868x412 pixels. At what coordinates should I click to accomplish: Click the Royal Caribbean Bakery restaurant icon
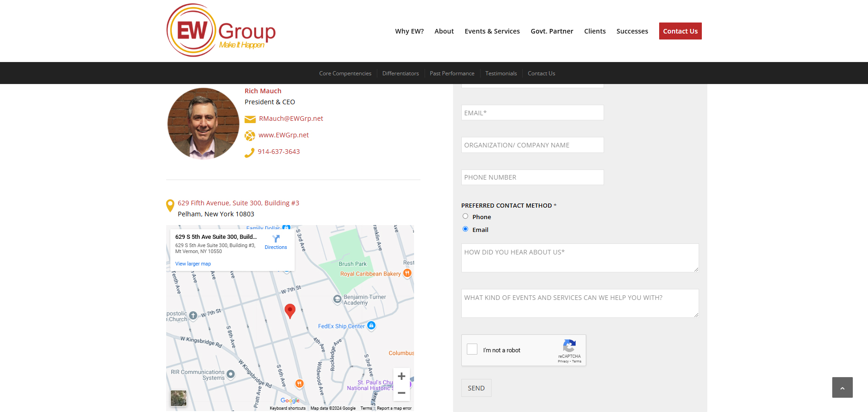point(407,273)
